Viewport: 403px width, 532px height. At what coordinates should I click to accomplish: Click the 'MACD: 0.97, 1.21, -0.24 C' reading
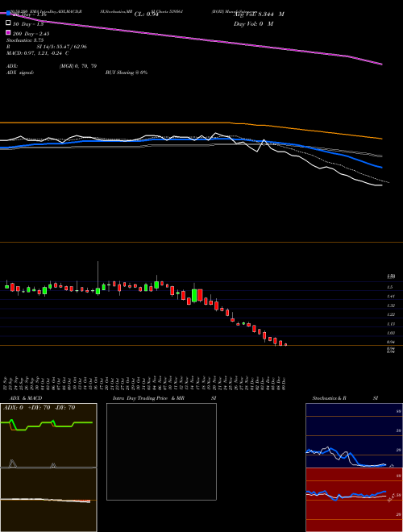[x=38, y=53]
